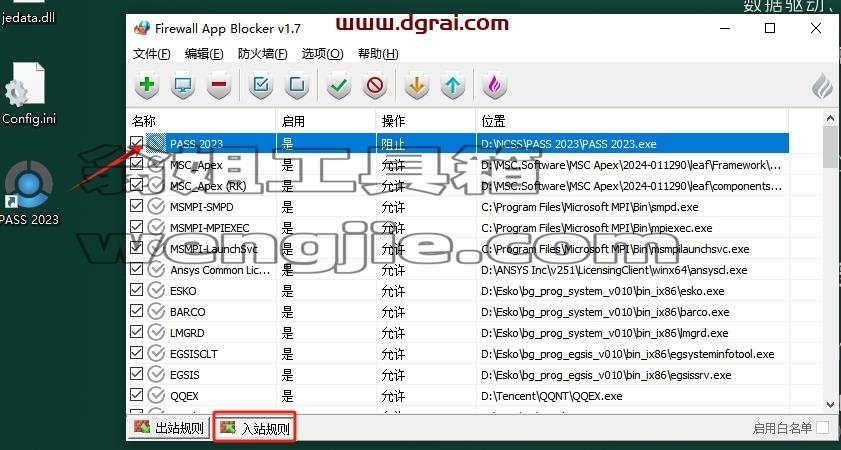841x450 pixels.
Task: Open the 文件(F) menu
Action: click(151, 54)
